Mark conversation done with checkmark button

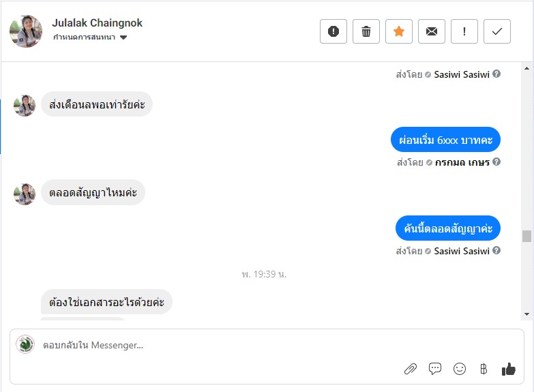click(497, 31)
